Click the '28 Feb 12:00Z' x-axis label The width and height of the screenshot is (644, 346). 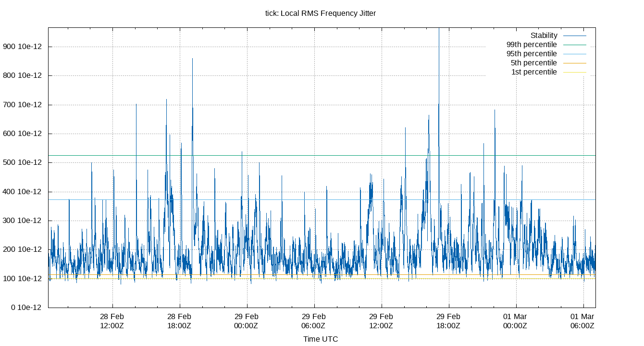coord(112,321)
